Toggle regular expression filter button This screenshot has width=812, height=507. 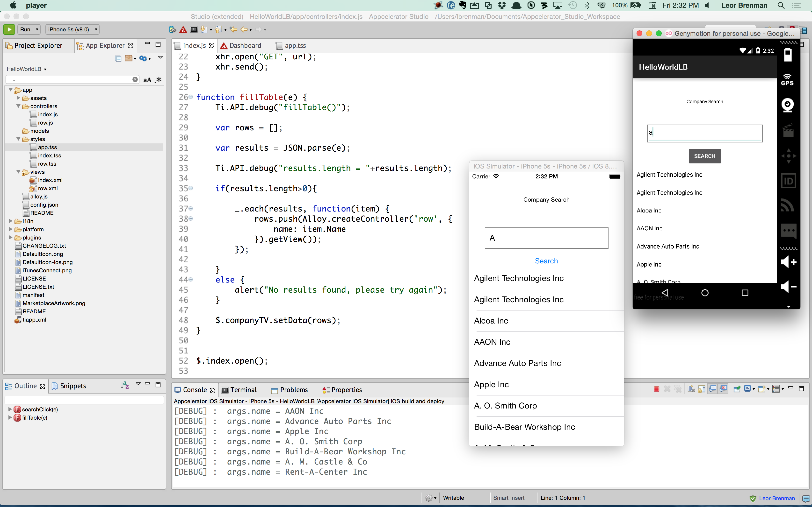click(158, 80)
